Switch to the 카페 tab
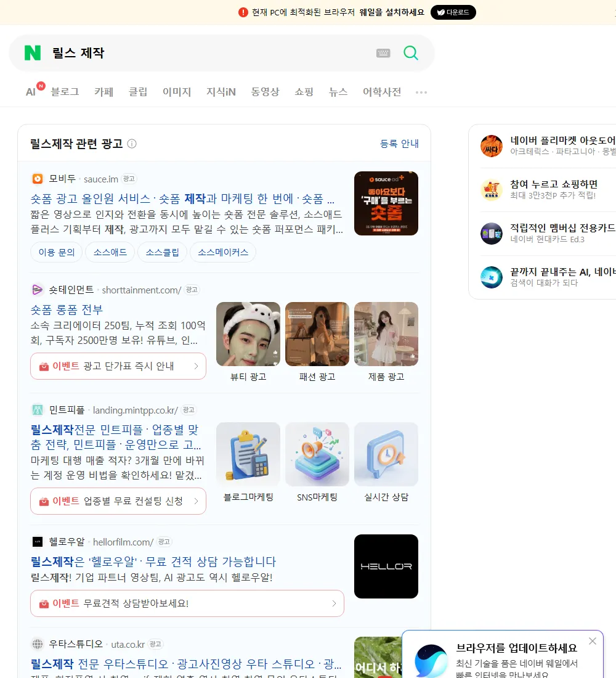Image resolution: width=616 pixels, height=678 pixels. tap(103, 92)
